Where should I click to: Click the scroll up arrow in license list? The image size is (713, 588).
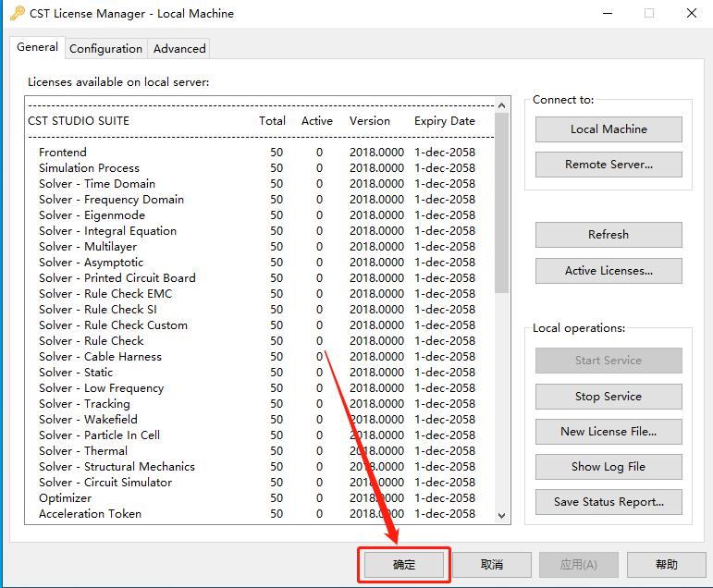point(501,105)
